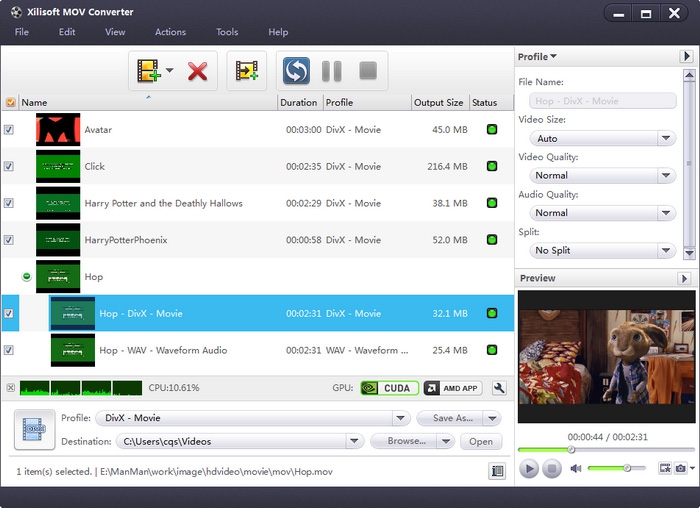
Task: Open the Help menu
Action: [x=278, y=32]
